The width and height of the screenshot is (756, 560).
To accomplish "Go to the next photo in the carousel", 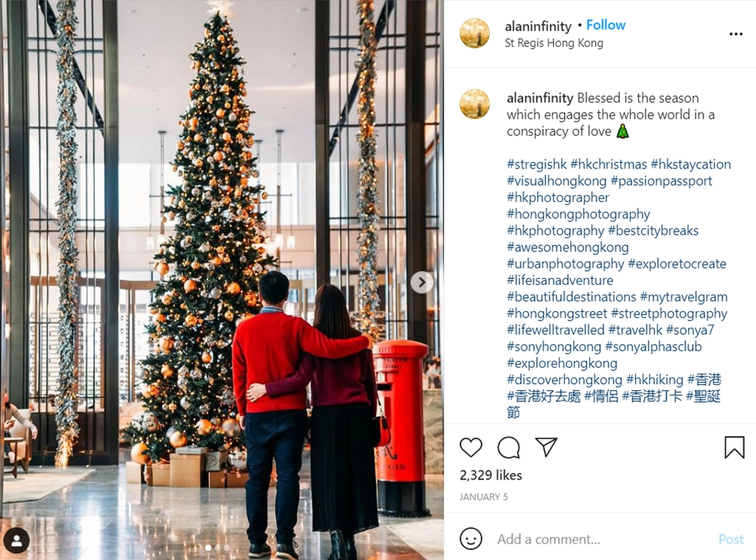I will tap(422, 282).
